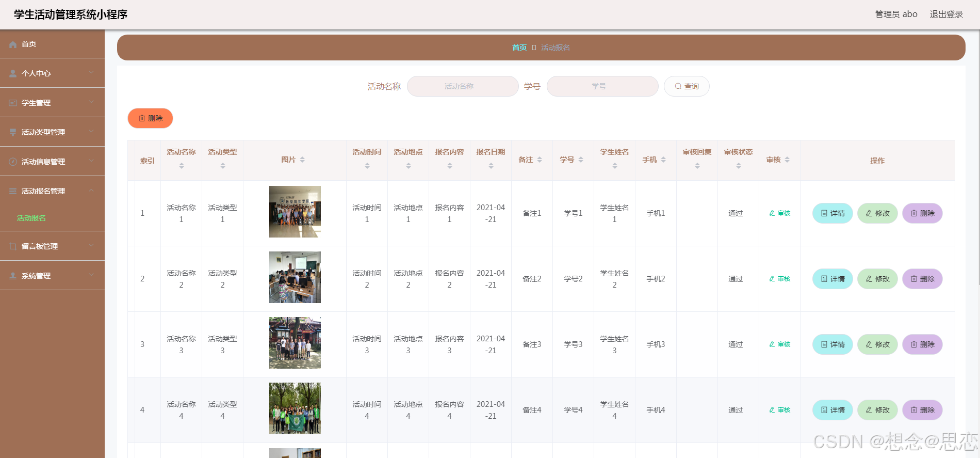
Task: Click purple 删除 for row 1
Action: (x=922, y=213)
